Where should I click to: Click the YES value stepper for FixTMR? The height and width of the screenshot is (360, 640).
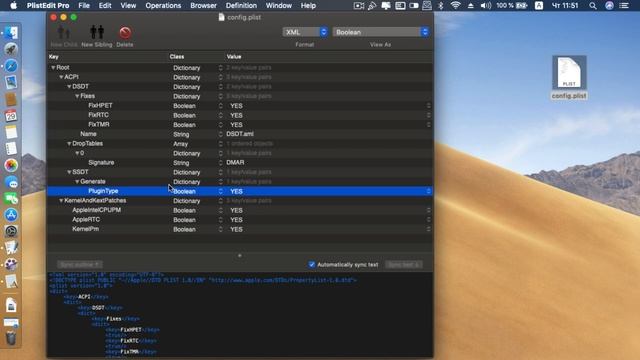coord(428,124)
